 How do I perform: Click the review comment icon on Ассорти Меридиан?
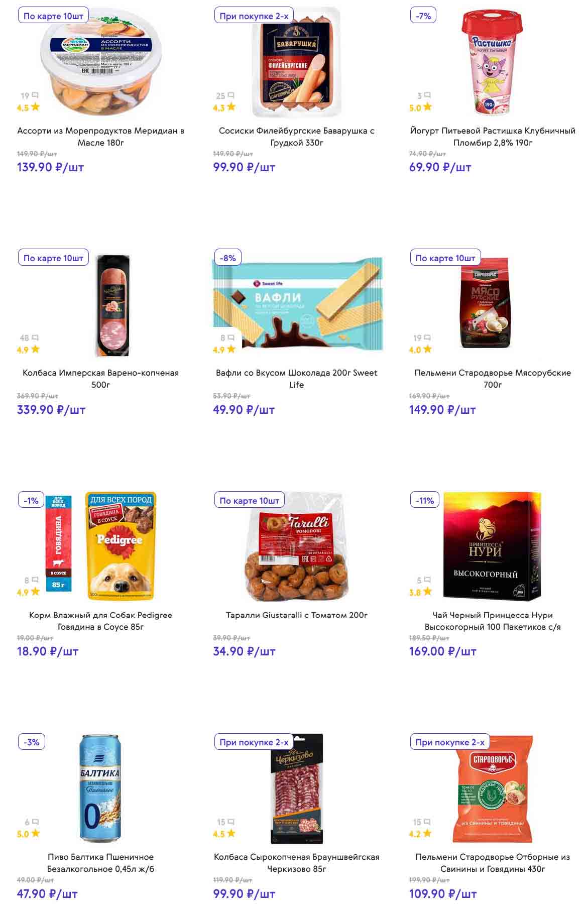pos(35,95)
